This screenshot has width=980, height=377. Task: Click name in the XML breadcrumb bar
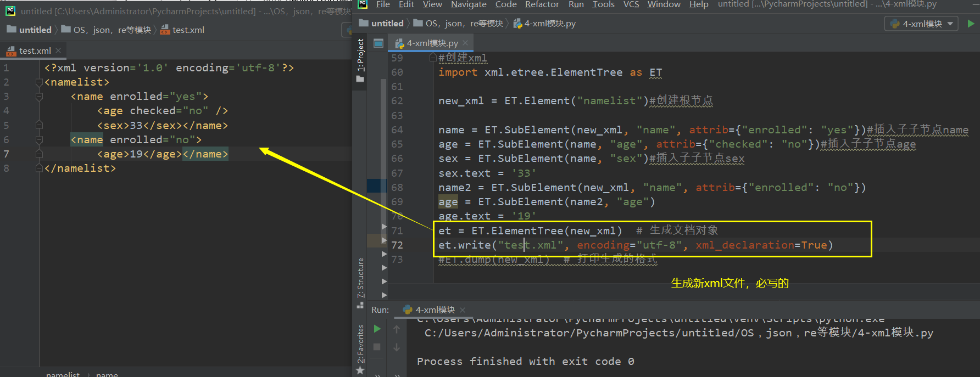pyautogui.click(x=107, y=374)
